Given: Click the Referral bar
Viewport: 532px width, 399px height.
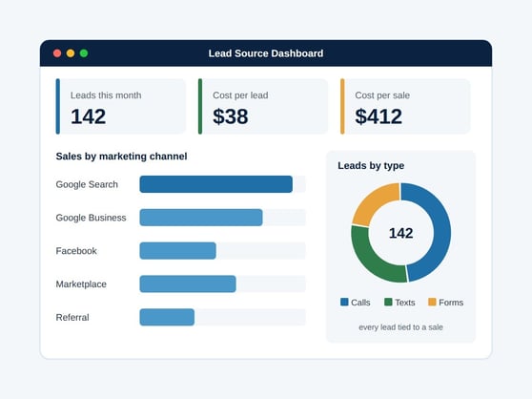Looking at the screenshot, I should click(167, 317).
